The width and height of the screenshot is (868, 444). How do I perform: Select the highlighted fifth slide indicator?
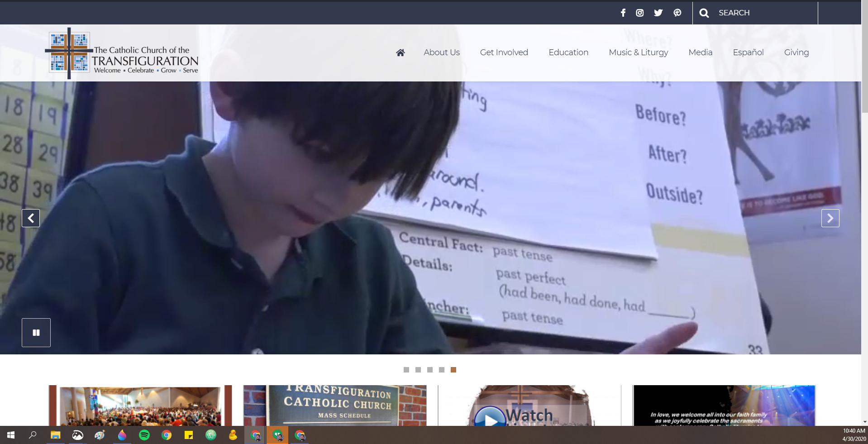pos(453,370)
